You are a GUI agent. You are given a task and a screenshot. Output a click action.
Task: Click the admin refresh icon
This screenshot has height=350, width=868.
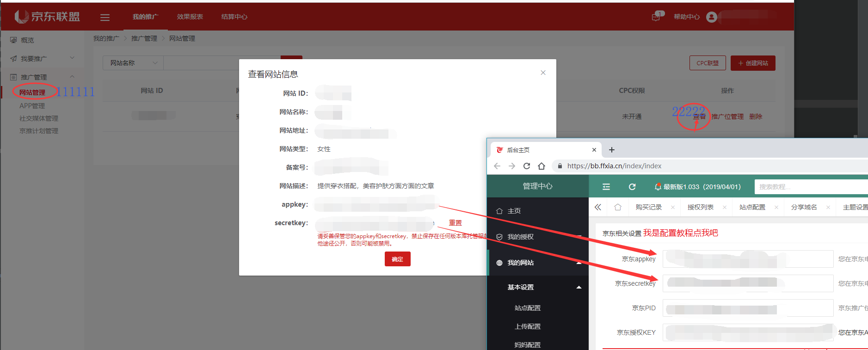click(632, 187)
